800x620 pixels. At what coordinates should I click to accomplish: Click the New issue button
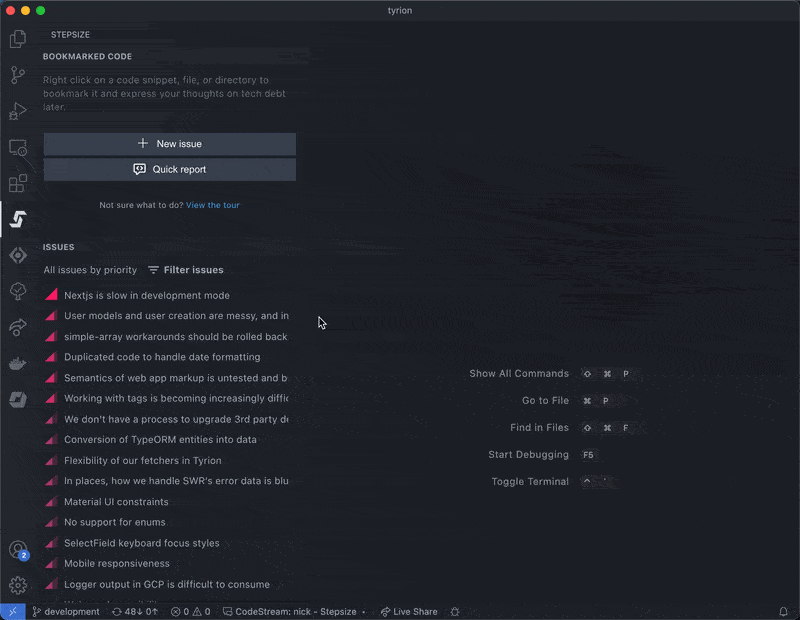click(x=169, y=144)
